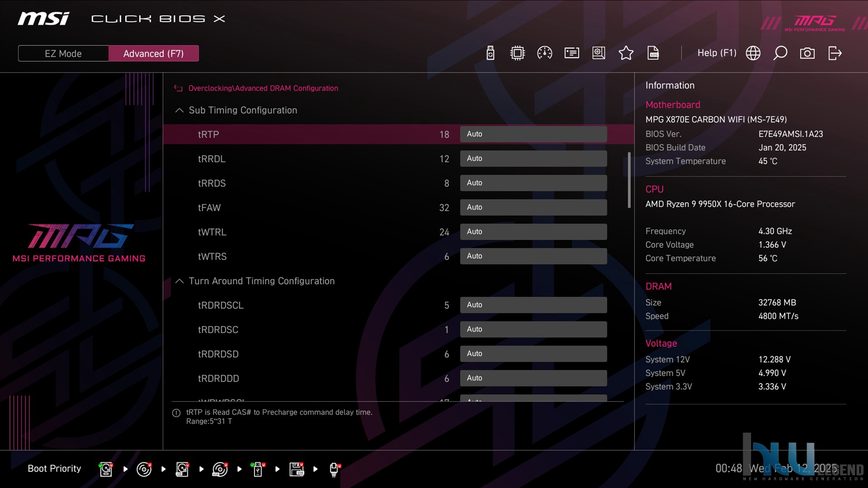Change language with the globe icon

[753, 53]
